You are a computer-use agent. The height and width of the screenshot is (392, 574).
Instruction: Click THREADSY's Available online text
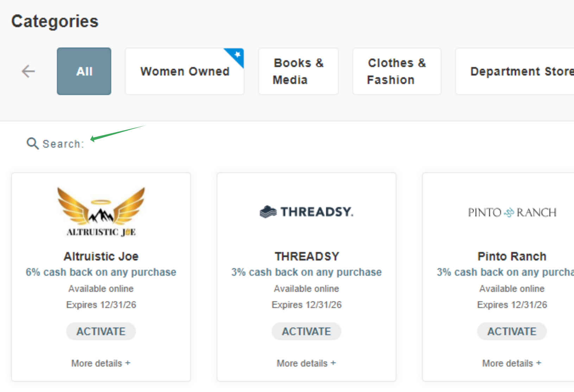click(306, 289)
